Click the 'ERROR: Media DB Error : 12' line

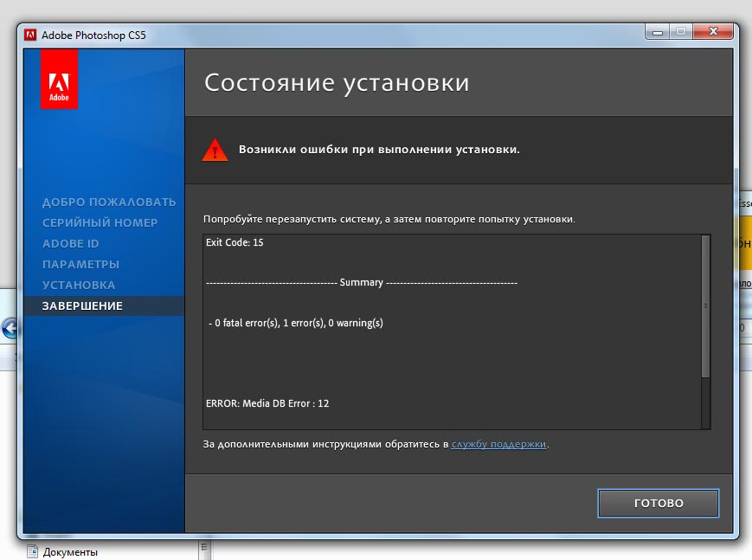tap(267, 403)
